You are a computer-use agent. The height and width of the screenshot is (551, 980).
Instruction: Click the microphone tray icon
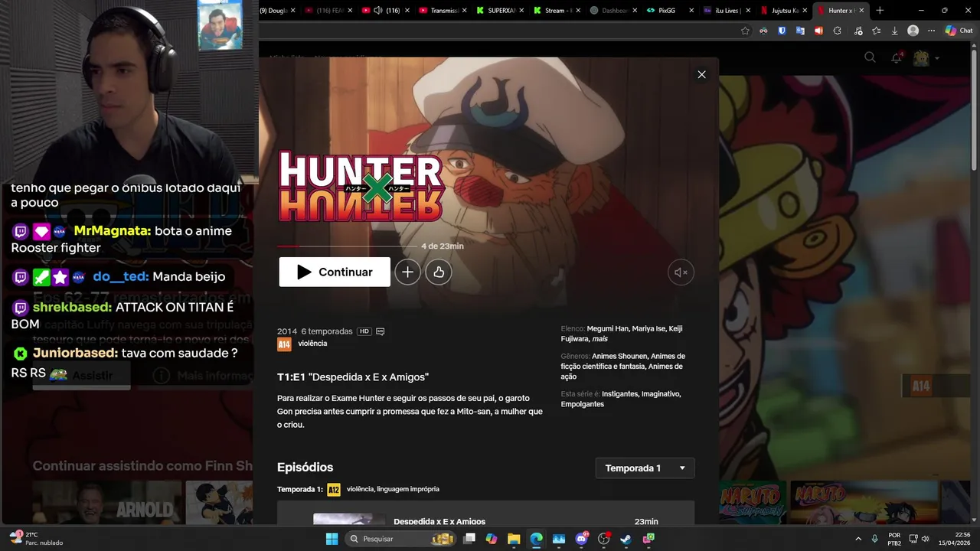point(874,539)
